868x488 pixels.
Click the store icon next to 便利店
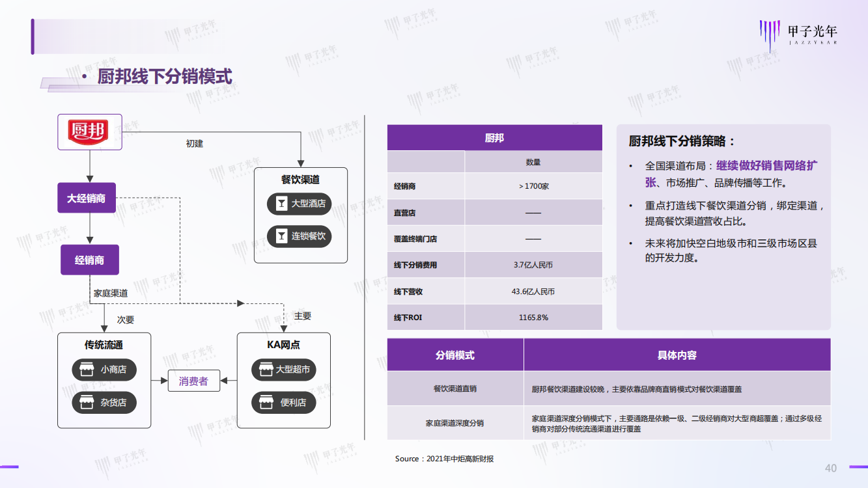point(266,402)
